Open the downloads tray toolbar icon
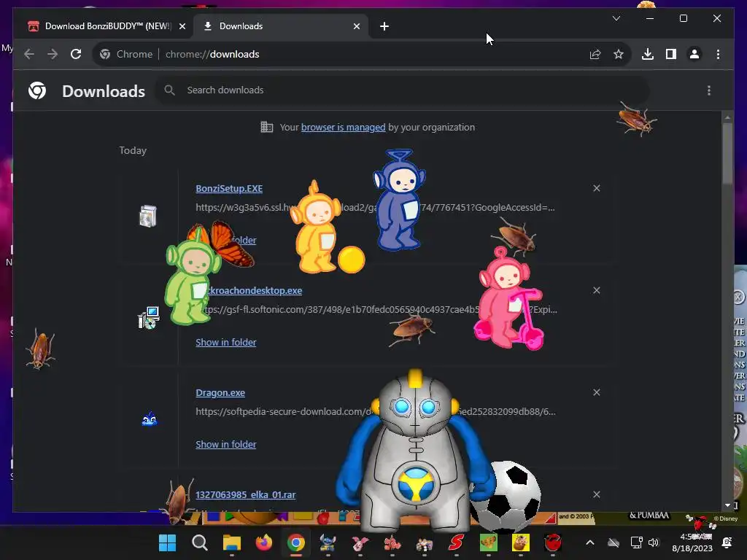 [648, 54]
